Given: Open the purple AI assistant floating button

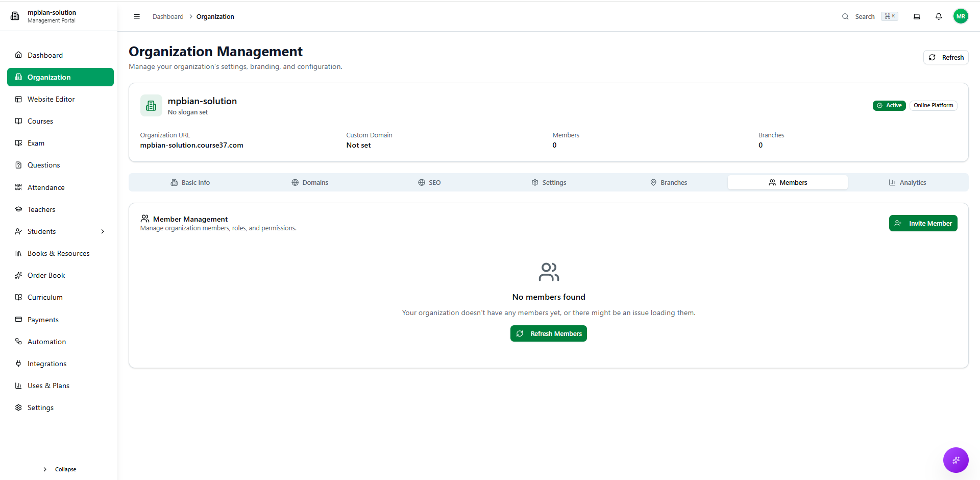Looking at the screenshot, I should 955,460.
